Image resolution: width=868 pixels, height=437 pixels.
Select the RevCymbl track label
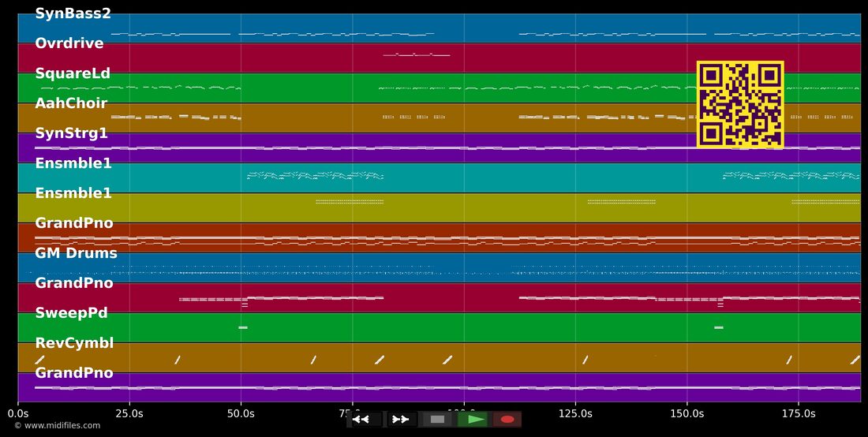click(74, 343)
